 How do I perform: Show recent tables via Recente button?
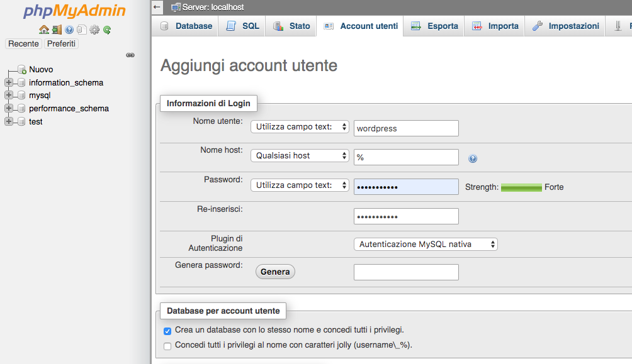pos(23,43)
